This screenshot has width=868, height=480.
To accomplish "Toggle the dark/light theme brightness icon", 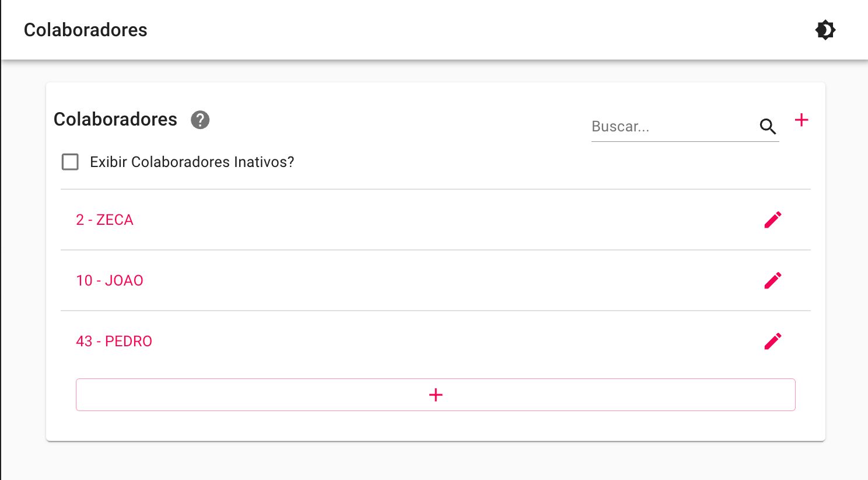I will [825, 30].
